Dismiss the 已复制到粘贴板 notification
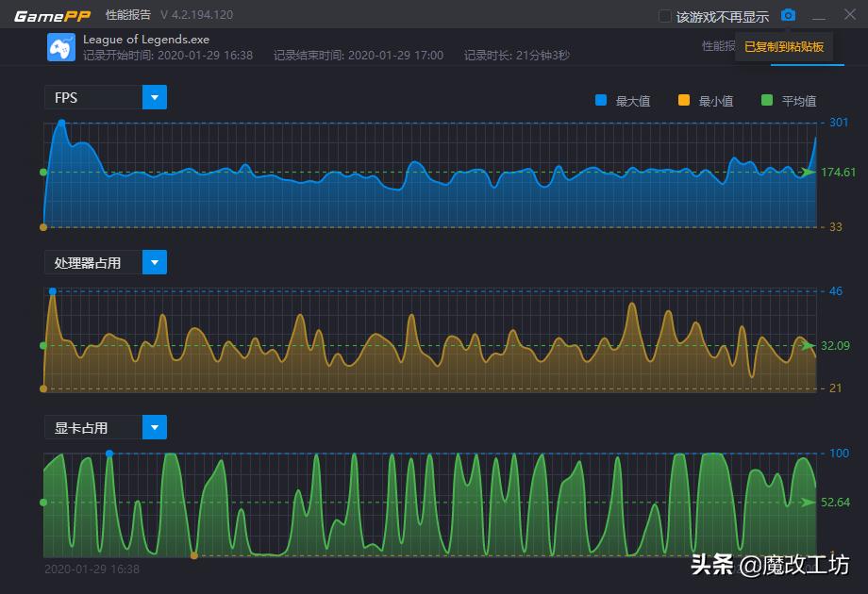 (784, 47)
